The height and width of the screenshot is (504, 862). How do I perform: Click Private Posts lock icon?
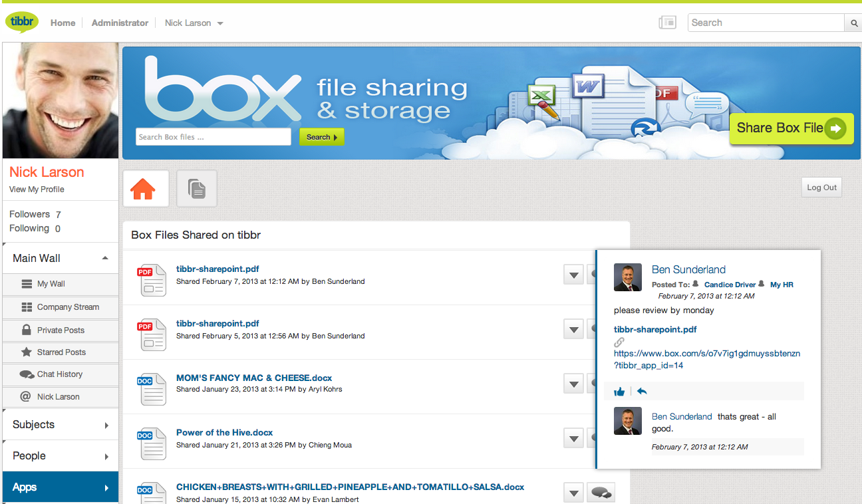tap(27, 330)
